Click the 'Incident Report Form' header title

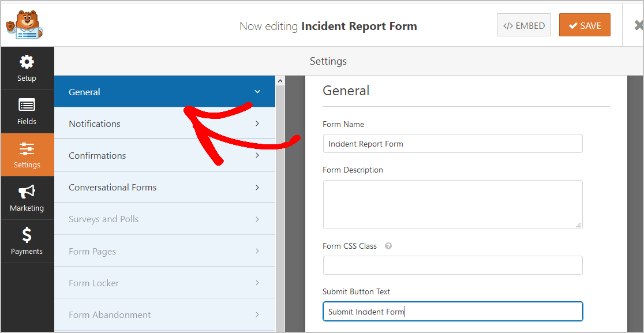coord(359,27)
